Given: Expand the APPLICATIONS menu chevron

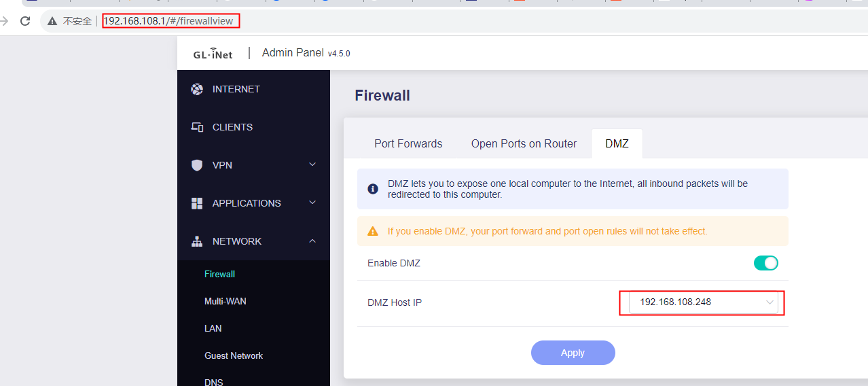Looking at the screenshot, I should [x=312, y=203].
